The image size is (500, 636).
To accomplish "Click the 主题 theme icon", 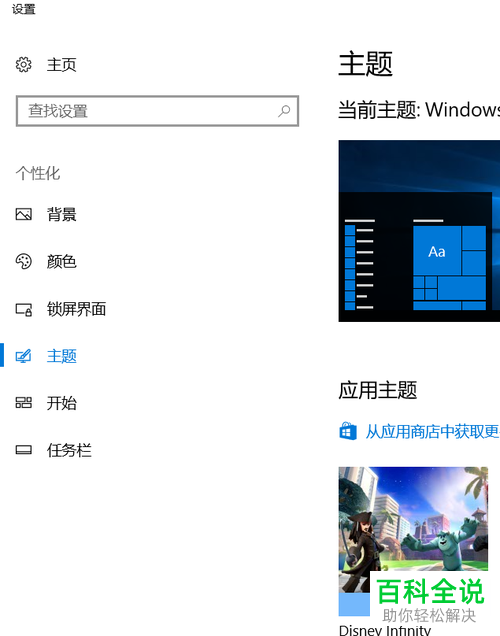I will (24, 356).
